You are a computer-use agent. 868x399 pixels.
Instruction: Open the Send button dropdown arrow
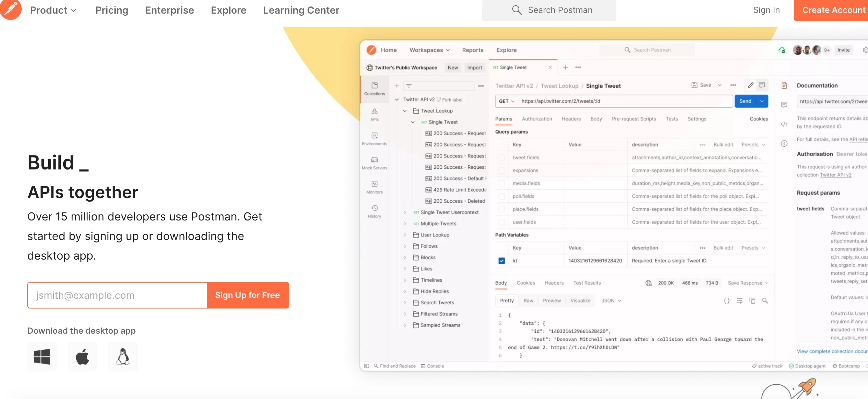pyautogui.click(x=762, y=101)
